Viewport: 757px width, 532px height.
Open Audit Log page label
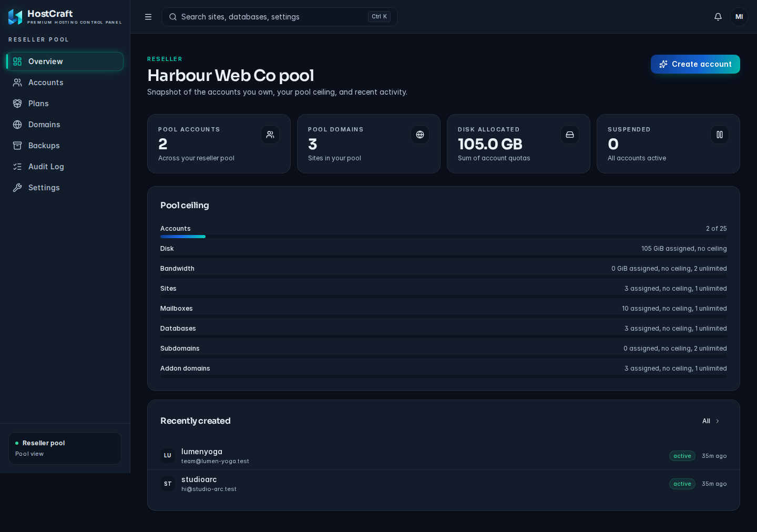pyautogui.click(x=46, y=167)
